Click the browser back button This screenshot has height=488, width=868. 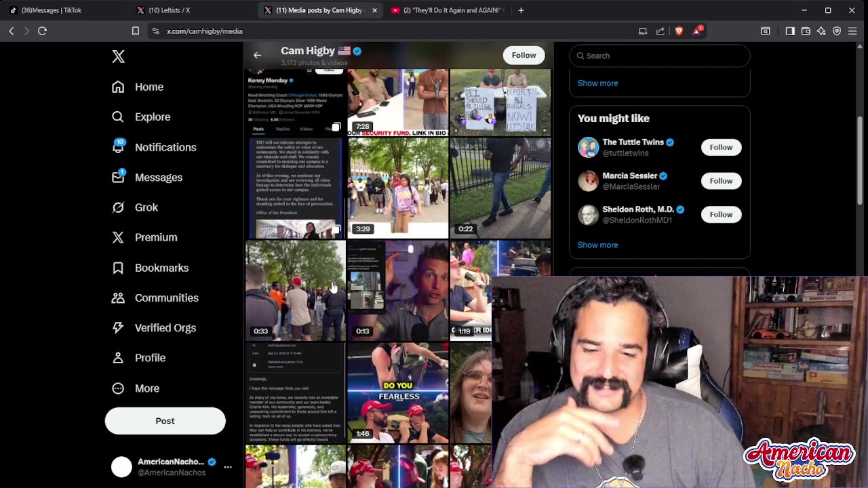click(x=12, y=31)
